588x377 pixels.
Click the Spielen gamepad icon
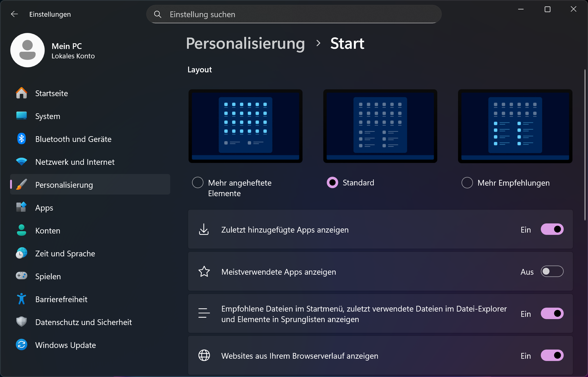[x=22, y=276]
